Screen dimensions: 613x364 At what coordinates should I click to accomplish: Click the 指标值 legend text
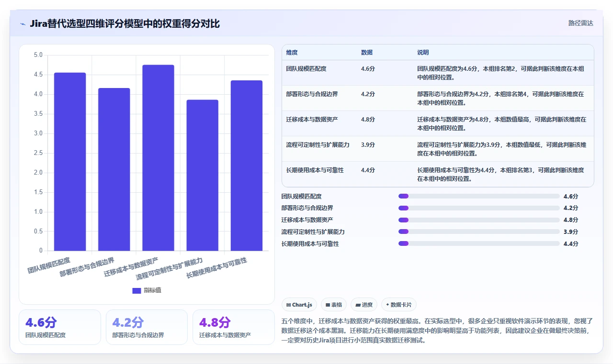click(152, 290)
